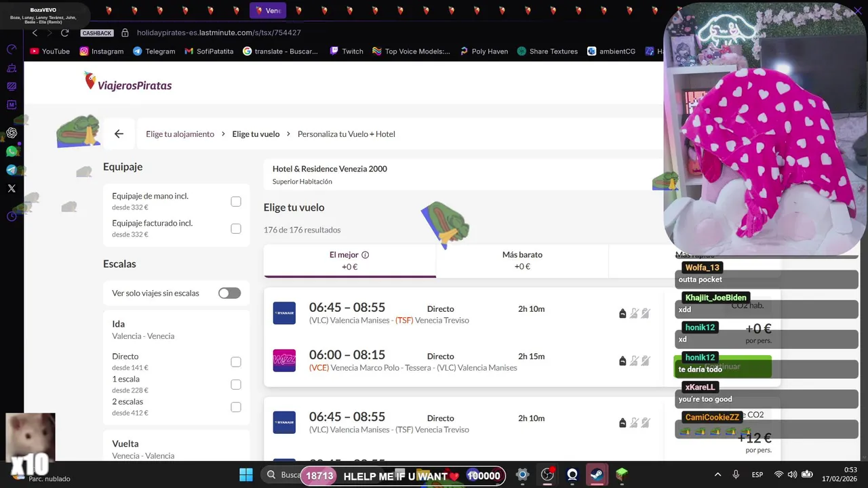Open Share Textures bookmark
Image resolution: width=868 pixels, height=488 pixels.
pos(547,51)
